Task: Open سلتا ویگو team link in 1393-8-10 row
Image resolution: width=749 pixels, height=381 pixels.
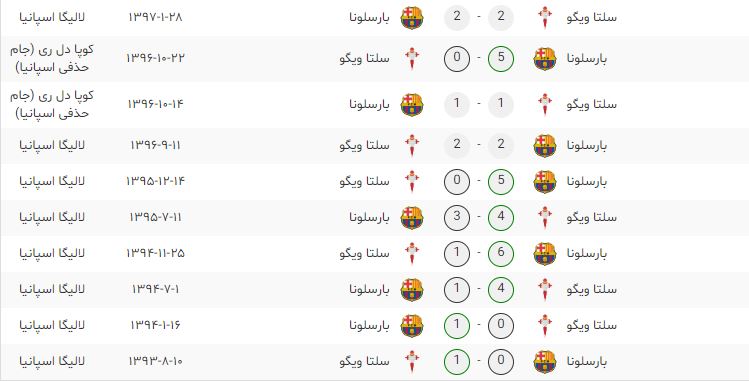Action: coord(364,361)
